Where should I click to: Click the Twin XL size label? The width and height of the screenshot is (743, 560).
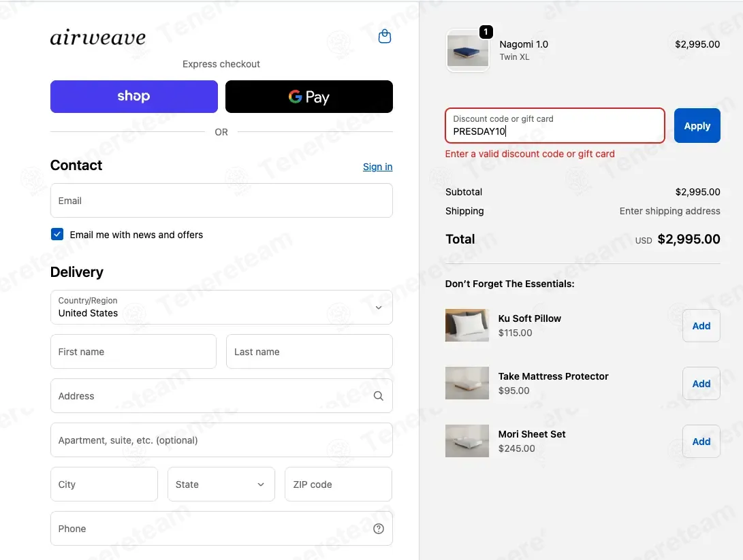point(514,56)
